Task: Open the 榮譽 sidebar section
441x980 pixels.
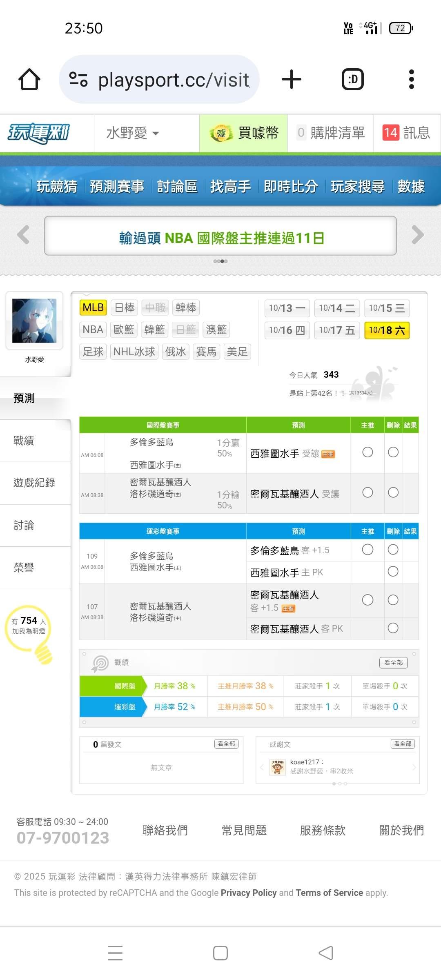Action: pos(35,568)
